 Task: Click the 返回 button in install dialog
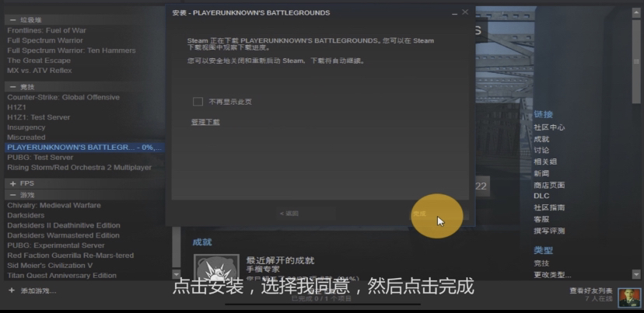pyautogui.click(x=306, y=214)
